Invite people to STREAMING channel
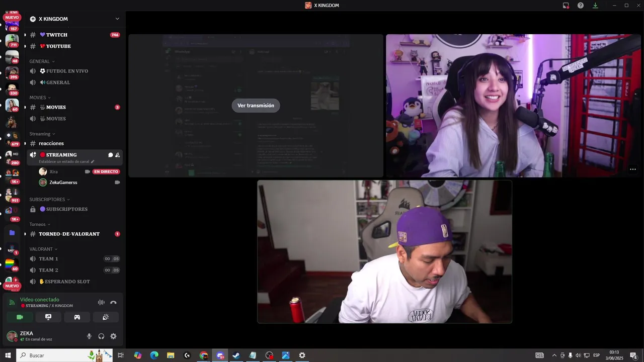Viewport: 644px width, 362px height. (117, 155)
